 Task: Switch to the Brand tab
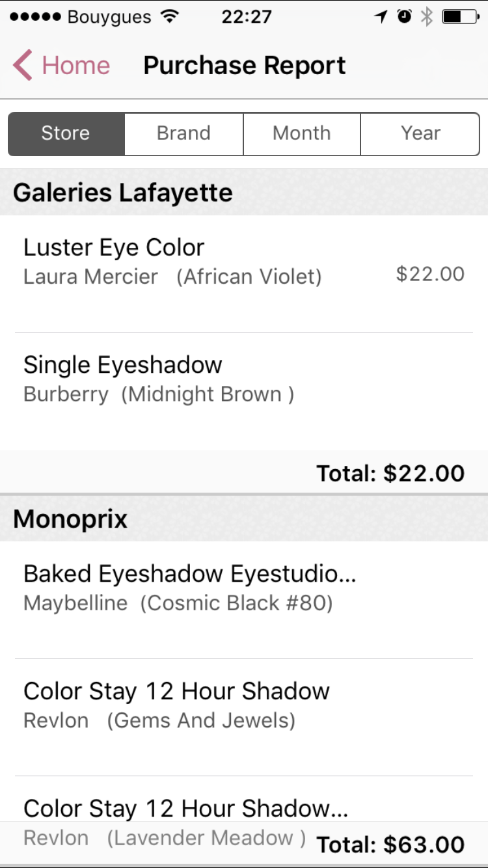tap(183, 133)
